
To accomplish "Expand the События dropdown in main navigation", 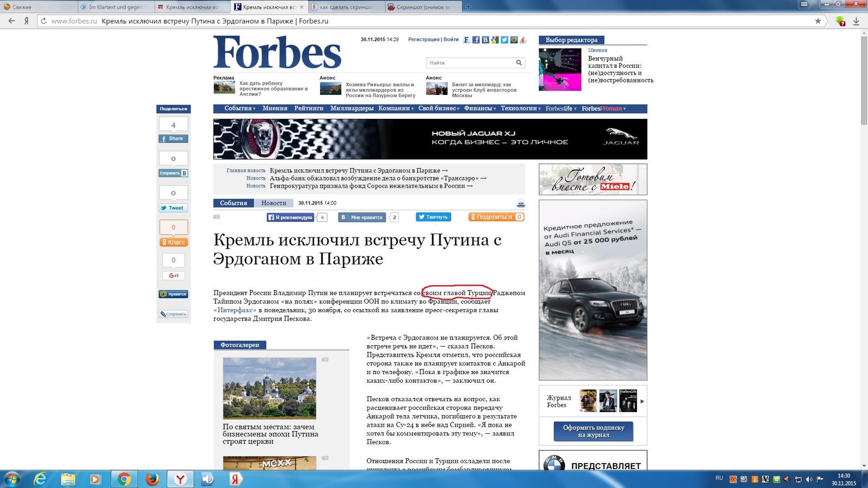I will click(240, 108).
